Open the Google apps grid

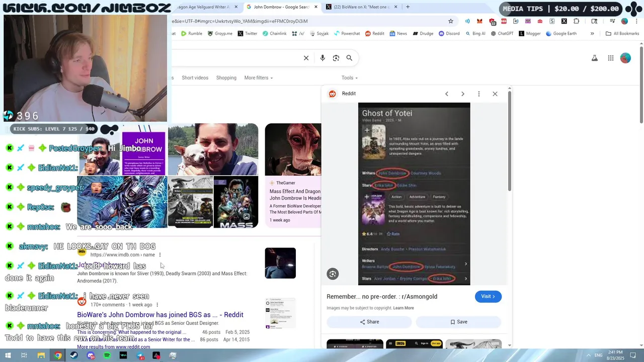click(x=611, y=58)
